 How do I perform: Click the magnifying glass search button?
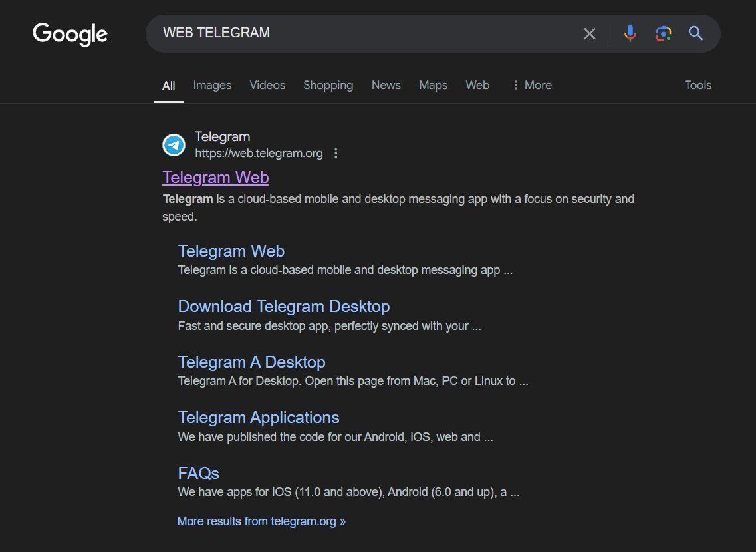pyautogui.click(x=695, y=33)
